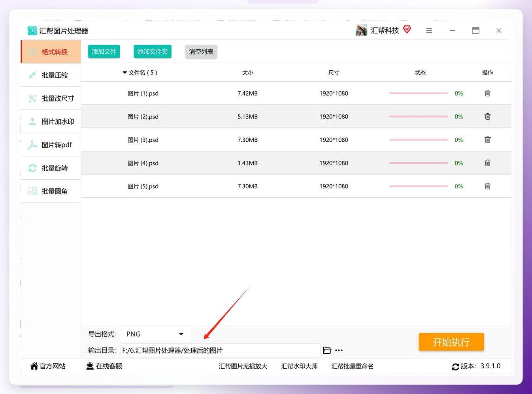The image size is (532, 394).
Task: Click progress bar of 图片 (1).psd
Action: click(x=418, y=93)
